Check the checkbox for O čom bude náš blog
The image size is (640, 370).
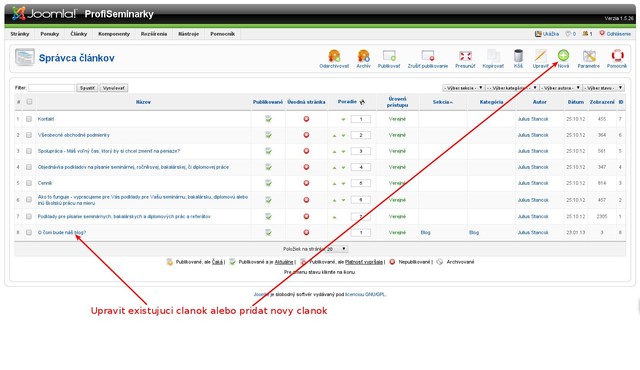click(29, 233)
